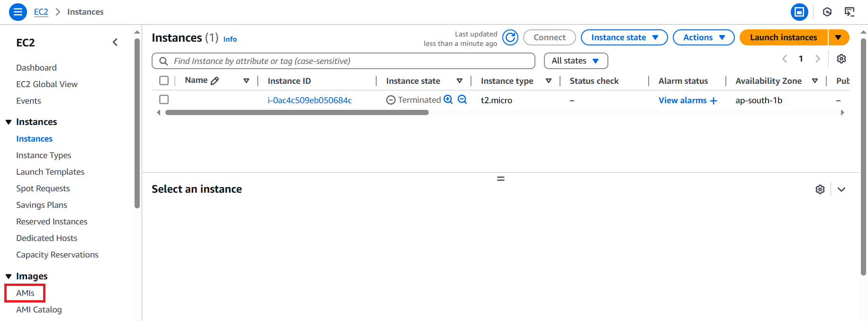Select all instances header checkbox
Image resolution: width=868 pixels, height=321 pixels.
164,80
